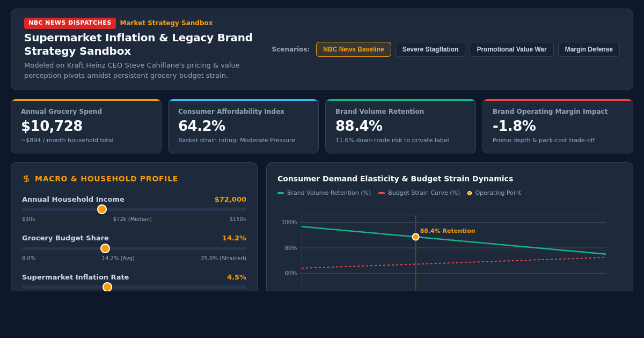Toggle Brand Volume Retention legend entry
This screenshot has width=644, height=338.
[x=324, y=193]
